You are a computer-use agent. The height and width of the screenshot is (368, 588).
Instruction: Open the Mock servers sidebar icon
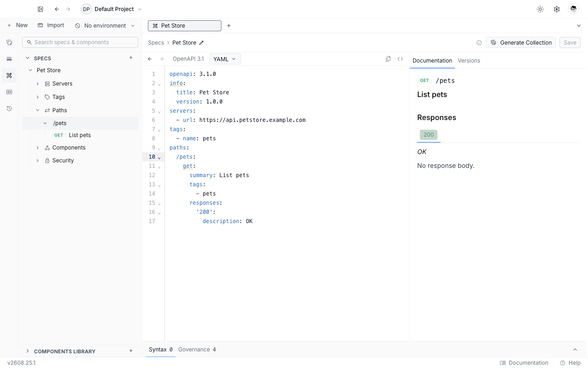[9, 92]
